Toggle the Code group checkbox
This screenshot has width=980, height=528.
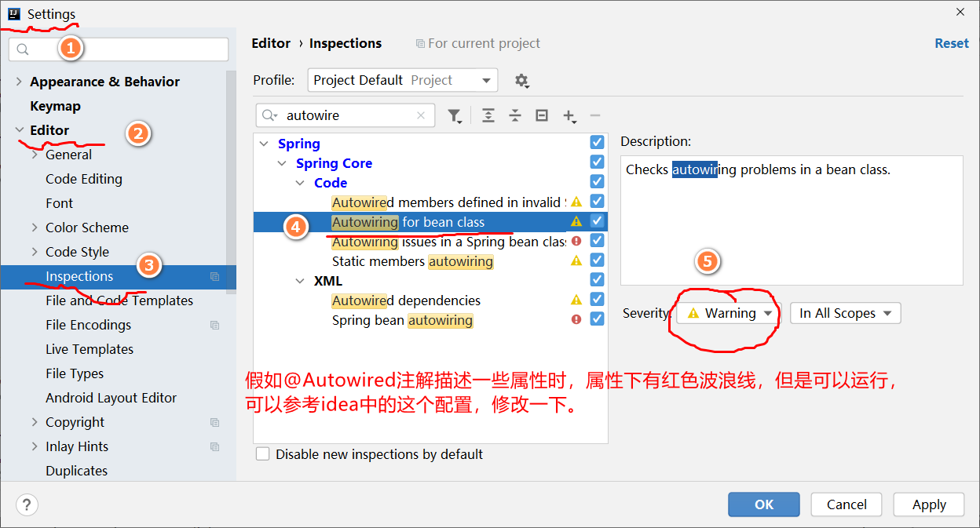pyautogui.click(x=597, y=182)
